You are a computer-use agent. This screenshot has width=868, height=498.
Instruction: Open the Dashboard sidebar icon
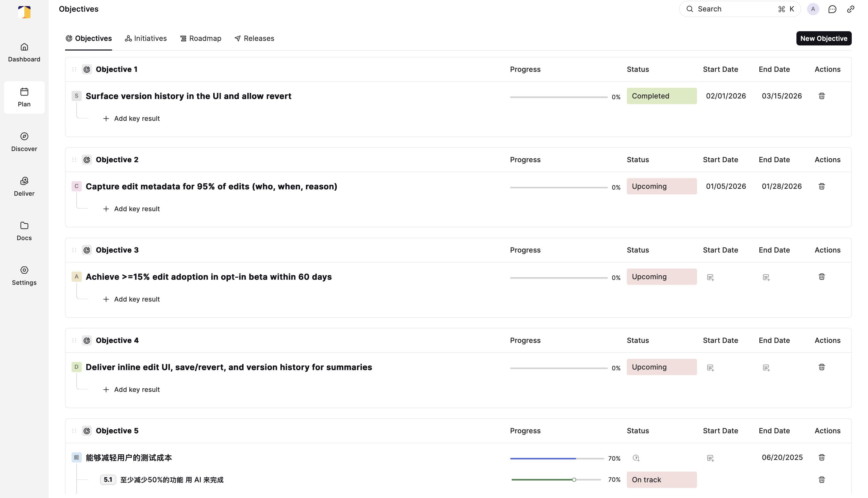(24, 53)
